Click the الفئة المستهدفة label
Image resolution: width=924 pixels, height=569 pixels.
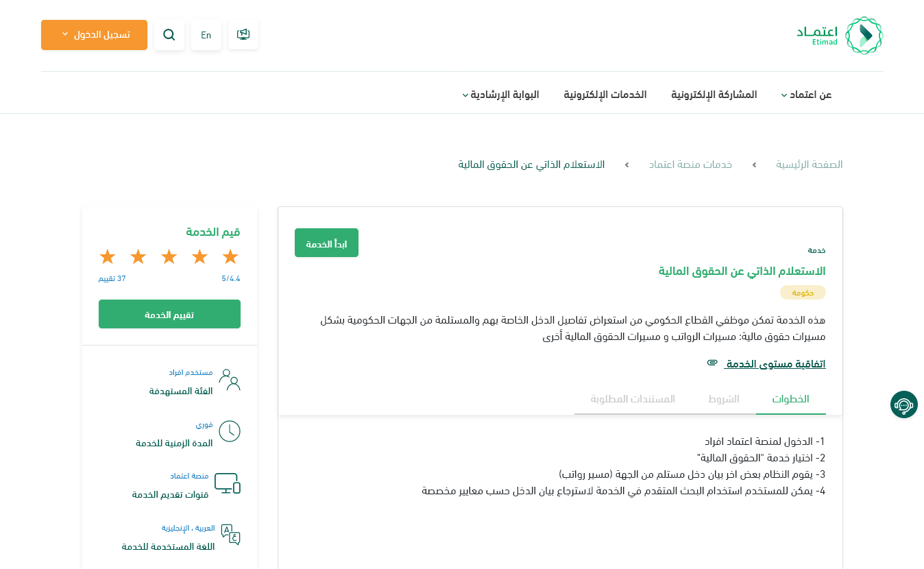pos(181,391)
